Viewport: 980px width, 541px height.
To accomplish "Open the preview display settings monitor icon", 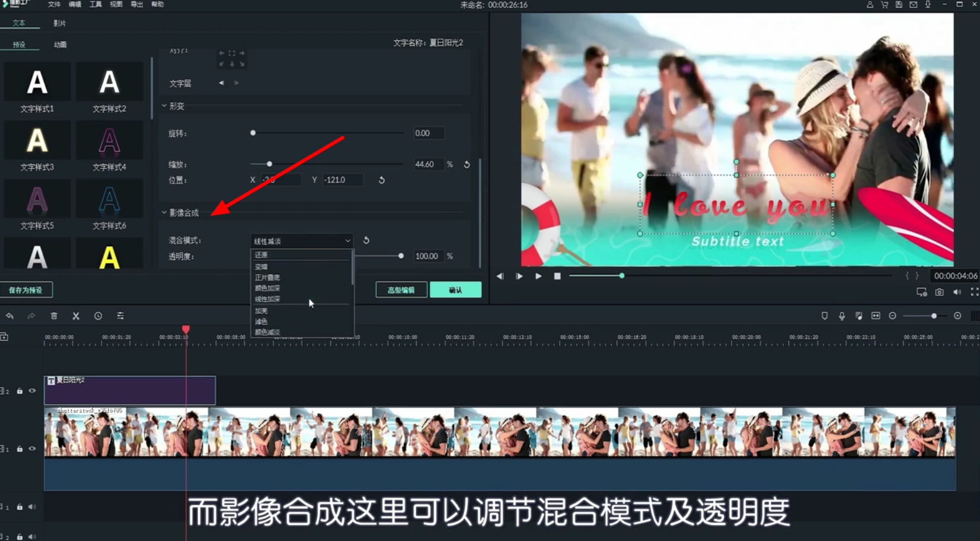I will (x=921, y=292).
